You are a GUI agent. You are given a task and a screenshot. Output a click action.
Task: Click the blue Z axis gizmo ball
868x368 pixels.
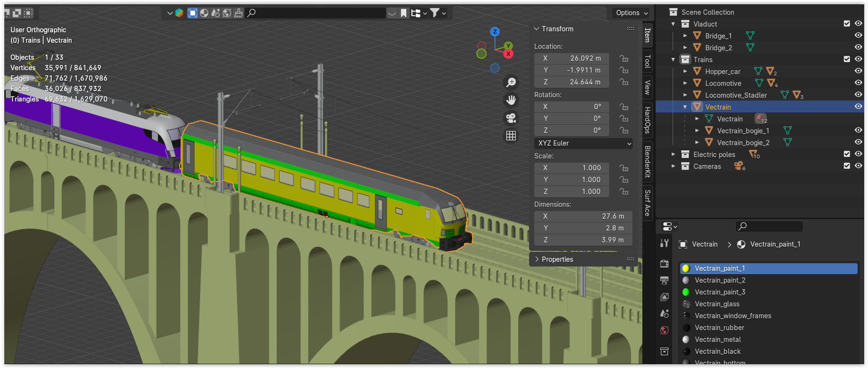coord(495,32)
